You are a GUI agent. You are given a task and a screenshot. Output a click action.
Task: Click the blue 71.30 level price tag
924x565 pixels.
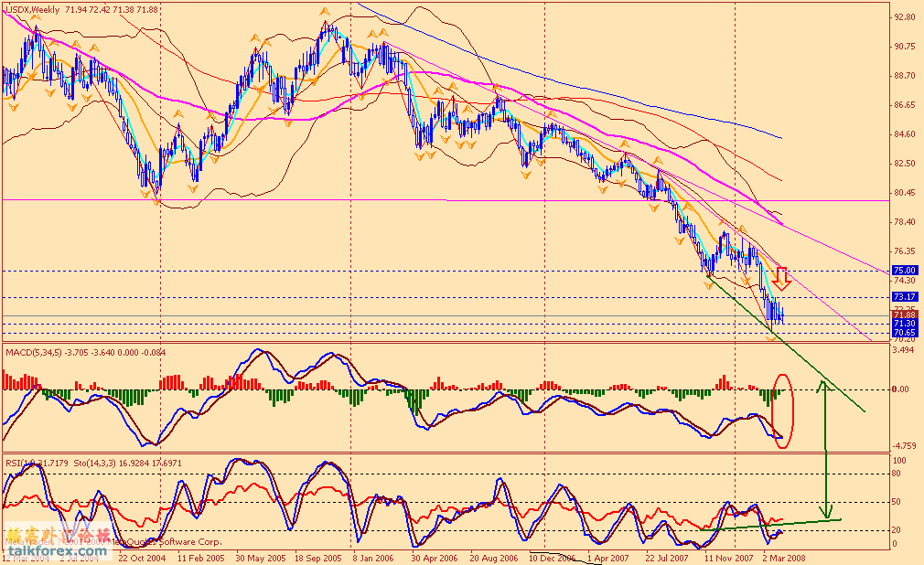click(x=905, y=324)
